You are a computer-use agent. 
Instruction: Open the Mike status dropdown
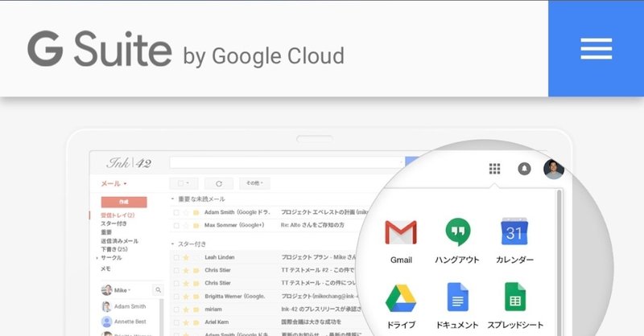(x=122, y=290)
